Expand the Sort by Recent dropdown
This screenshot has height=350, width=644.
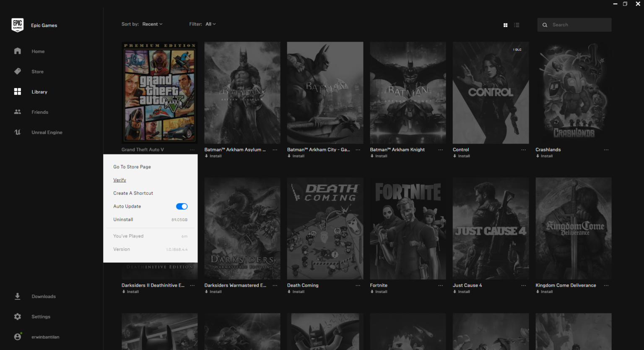[x=152, y=24]
